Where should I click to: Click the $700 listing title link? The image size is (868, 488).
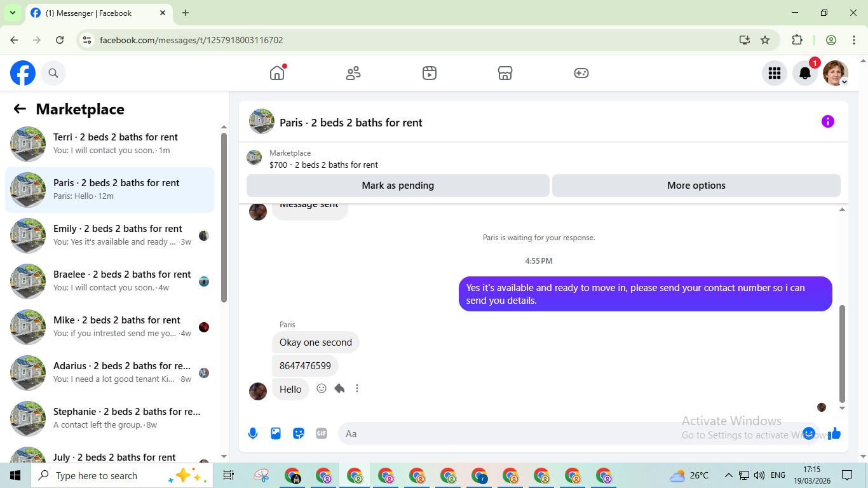pyautogui.click(x=323, y=165)
